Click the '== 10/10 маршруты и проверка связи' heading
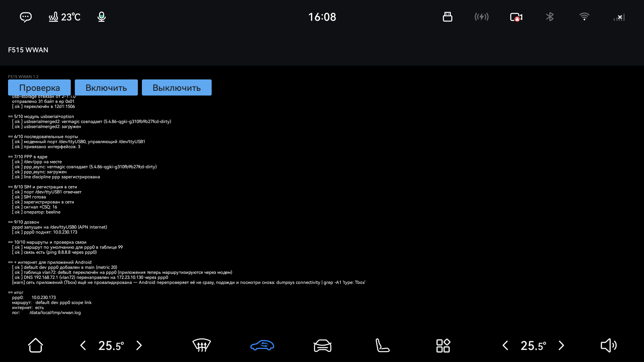The height and width of the screenshot is (362, 644). point(47,242)
